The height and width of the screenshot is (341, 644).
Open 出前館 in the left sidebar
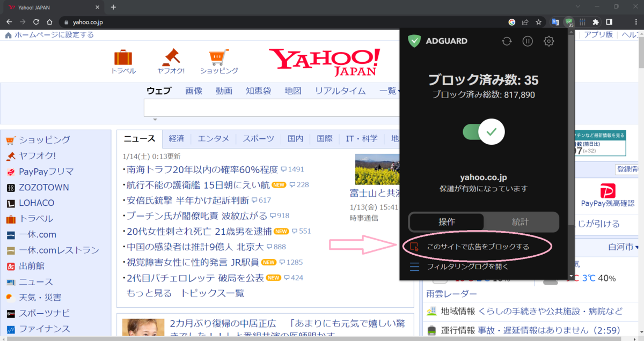tap(32, 266)
